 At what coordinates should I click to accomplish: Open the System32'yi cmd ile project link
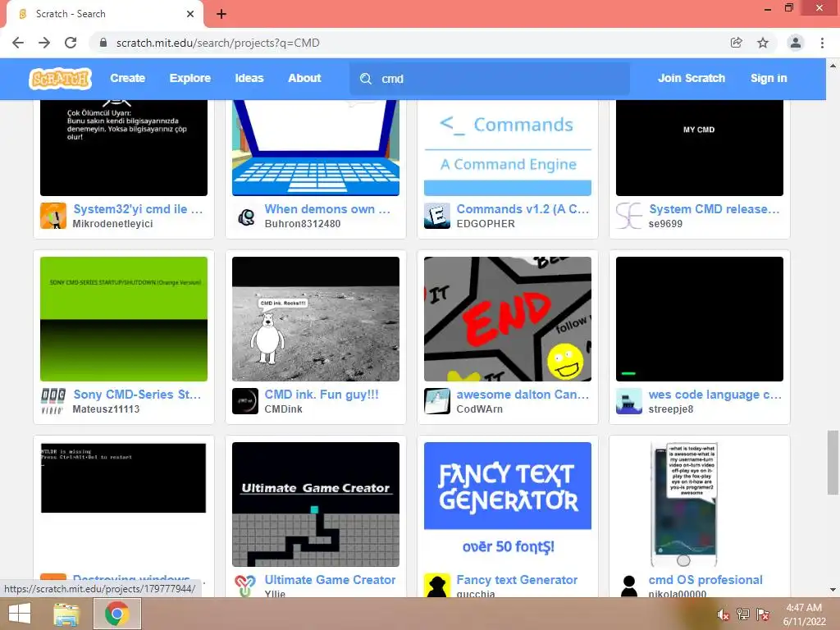(x=138, y=209)
